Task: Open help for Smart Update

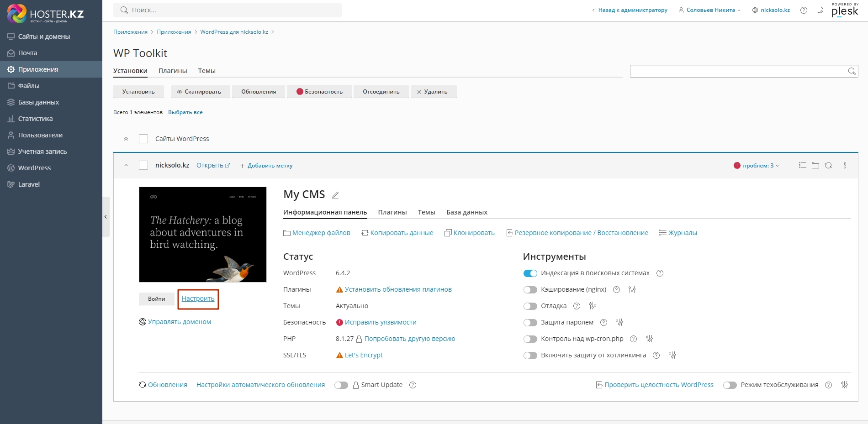Action: coord(413,385)
